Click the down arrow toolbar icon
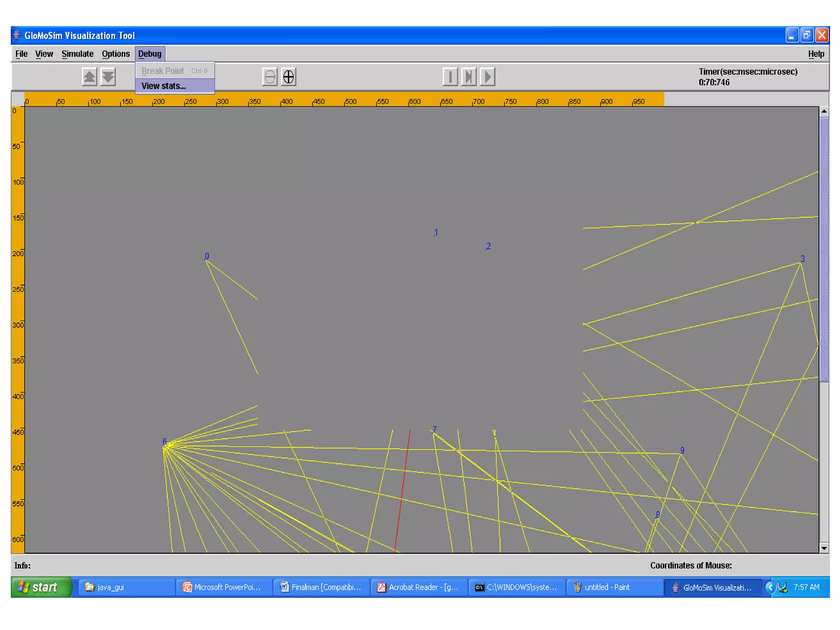Screen dimensions: 840x630 point(108,77)
